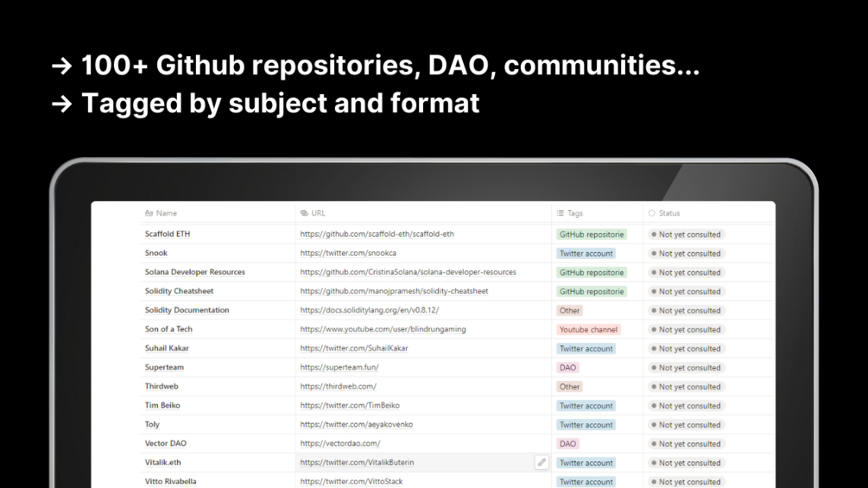This screenshot has width=868, height=488.
Task: Open status dropdown for Solidity Cheatsheet
Action: coord(686,292)
